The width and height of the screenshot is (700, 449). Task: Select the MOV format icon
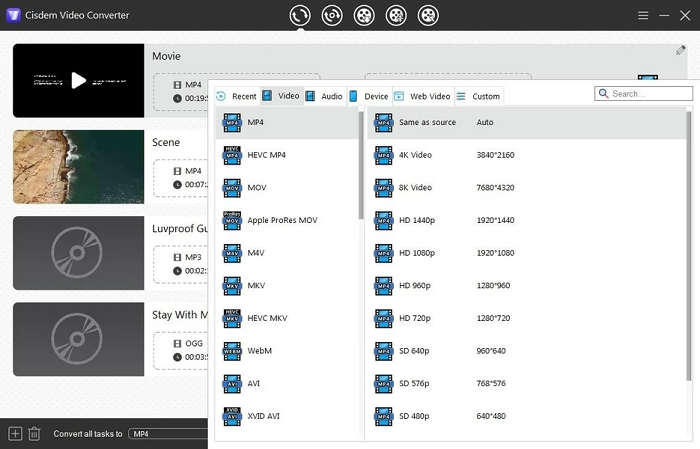coord(232,187)
